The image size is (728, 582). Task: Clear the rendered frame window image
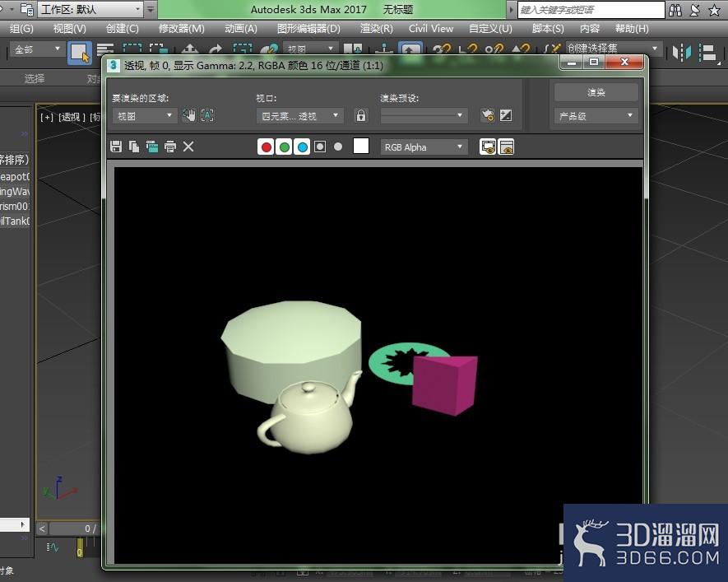tap(188, 147)
